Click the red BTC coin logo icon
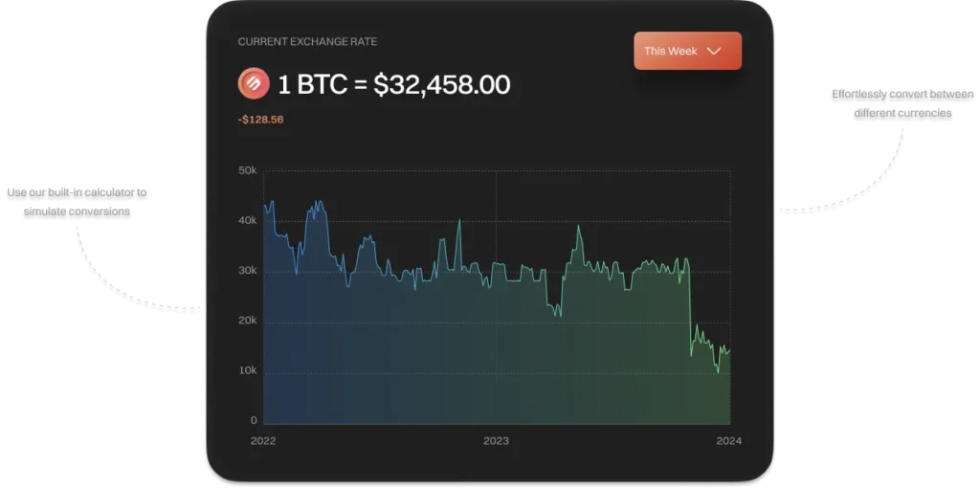980x488 pixels. point(254,84)
